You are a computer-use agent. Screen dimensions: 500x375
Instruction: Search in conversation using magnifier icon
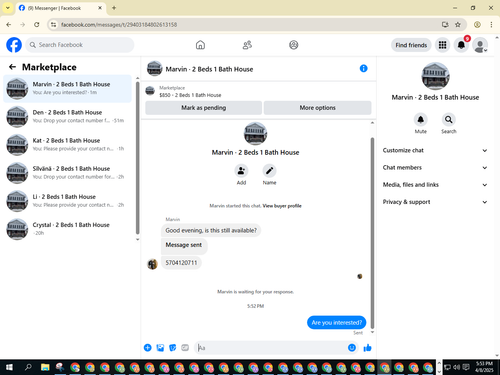point(449,119)
